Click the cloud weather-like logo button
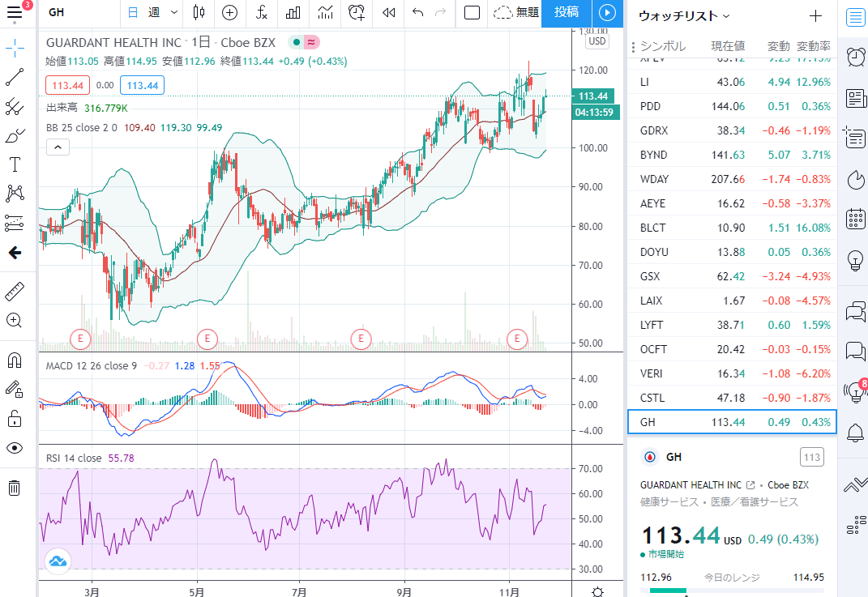This screenshot has width=868, height=597. click(58, 561)
